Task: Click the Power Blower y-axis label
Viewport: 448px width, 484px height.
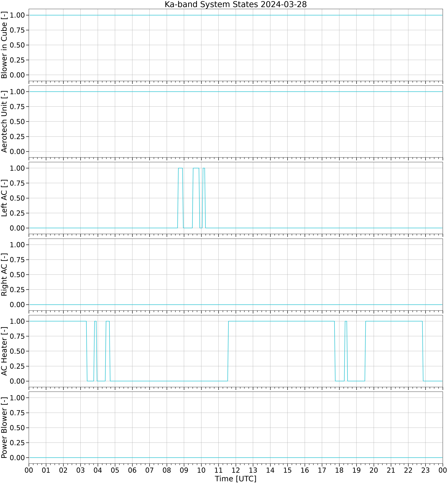Action: tap(4, 428)
